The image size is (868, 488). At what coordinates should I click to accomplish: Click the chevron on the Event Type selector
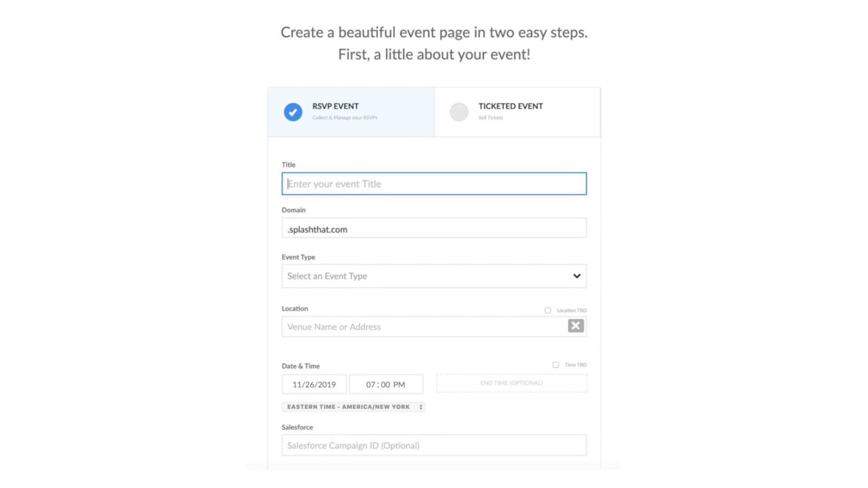click(x=576, y=276)
